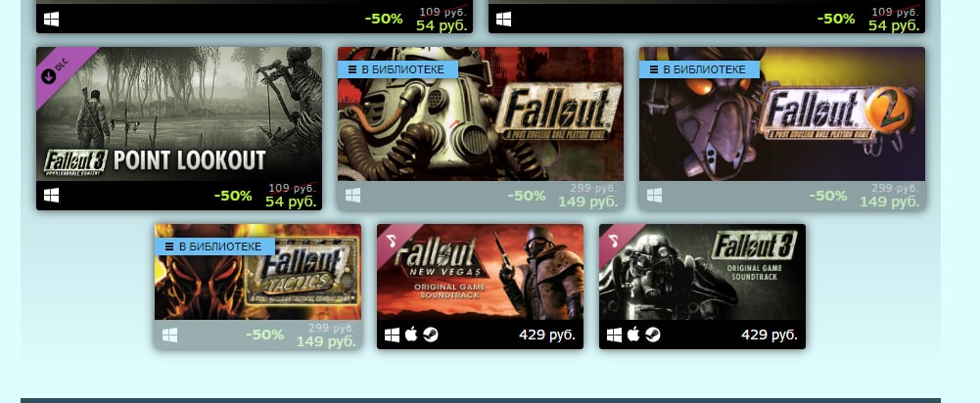This screenshot has width=980, height=403.
Task: Click Windows icon under Fallout Tactics tile
Action: point(170,335)
